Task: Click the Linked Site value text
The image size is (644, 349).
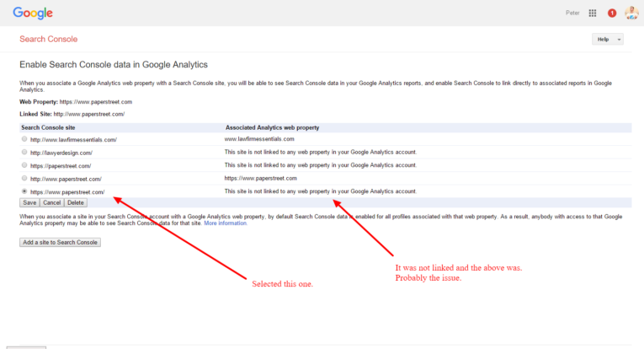Action: 89,115
